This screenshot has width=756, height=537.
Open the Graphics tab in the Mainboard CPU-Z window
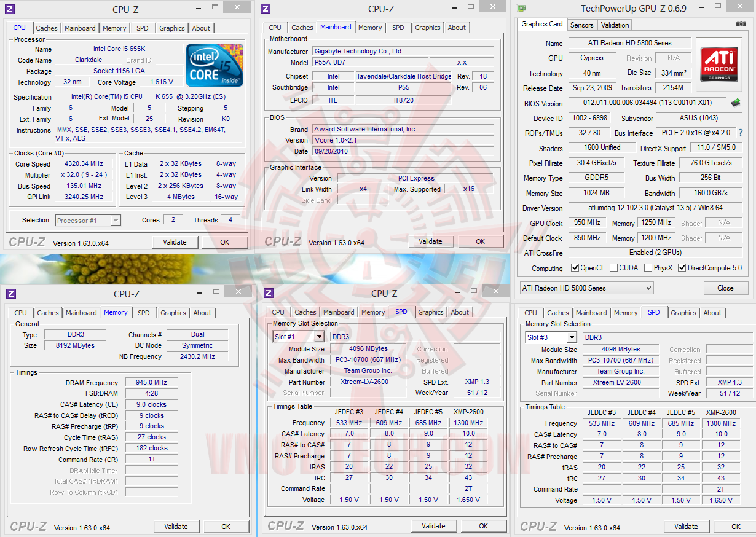[427, 28]
